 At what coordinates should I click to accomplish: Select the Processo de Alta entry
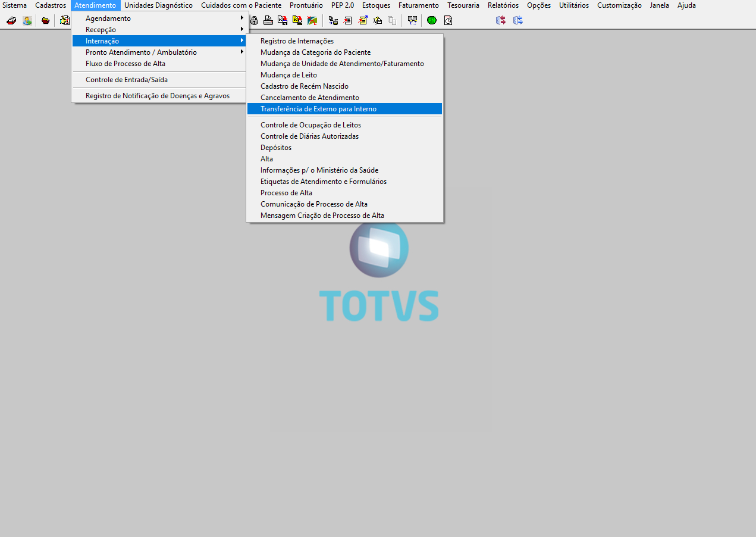click(x=344, y=193)
